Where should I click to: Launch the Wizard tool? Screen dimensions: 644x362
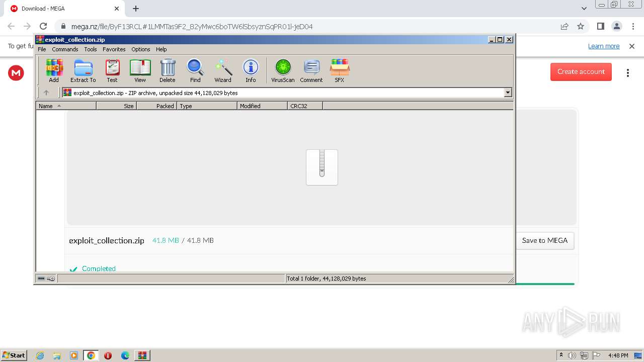coord(223,70)
